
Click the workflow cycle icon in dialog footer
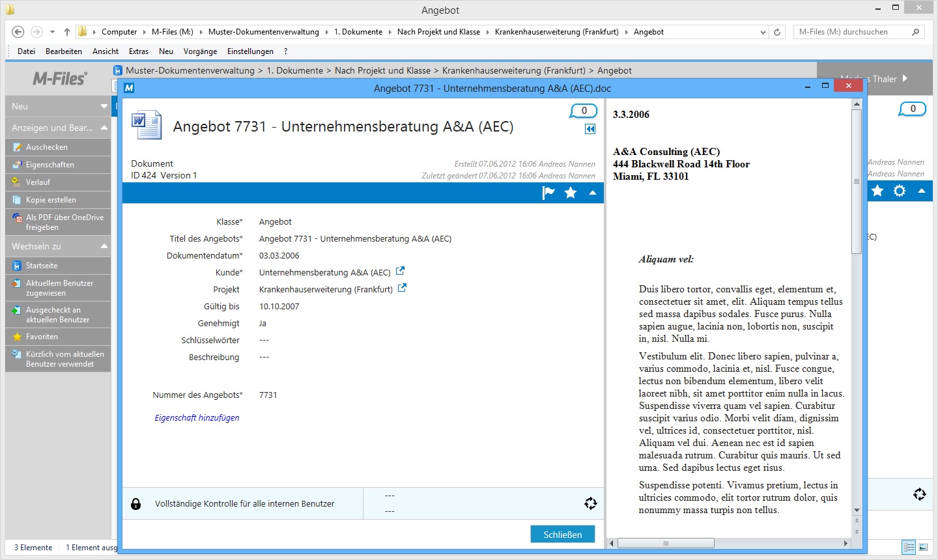(590, 503)
